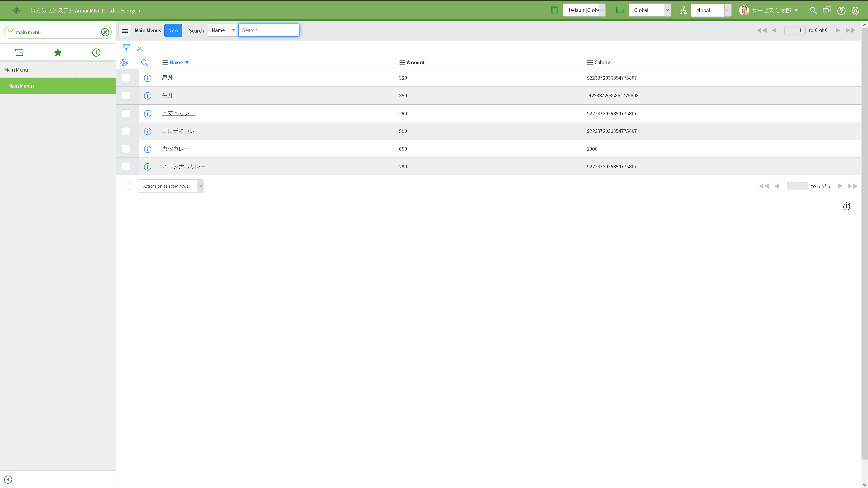Open system settings gear in header
Screen dimensions: 868x488
(x=856, y=11)
